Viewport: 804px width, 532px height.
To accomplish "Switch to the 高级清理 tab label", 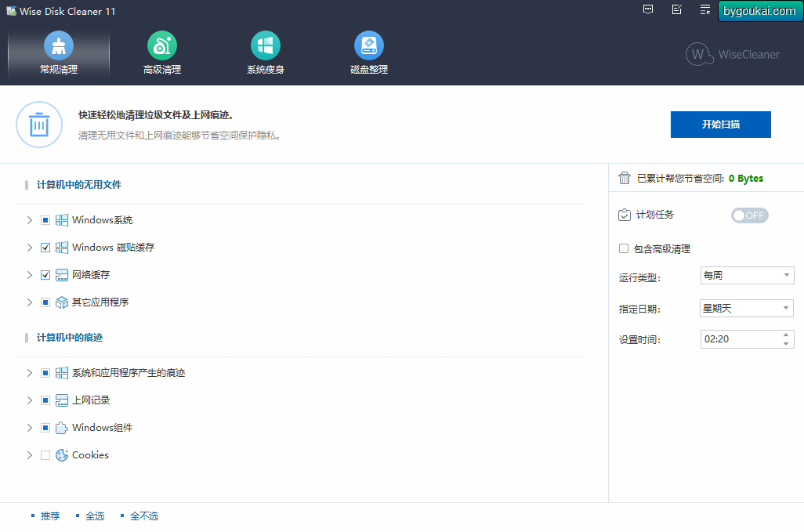I will click(x=162, y=70).
